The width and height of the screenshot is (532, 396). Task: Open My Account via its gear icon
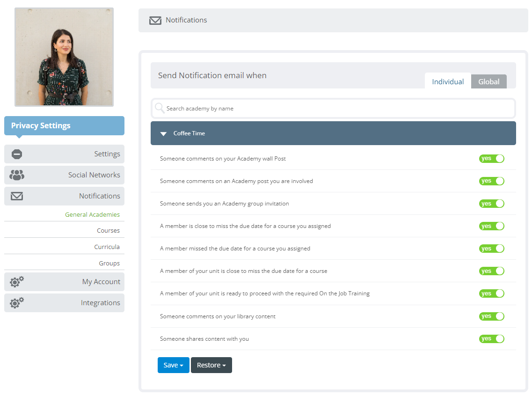click(17, 282)
